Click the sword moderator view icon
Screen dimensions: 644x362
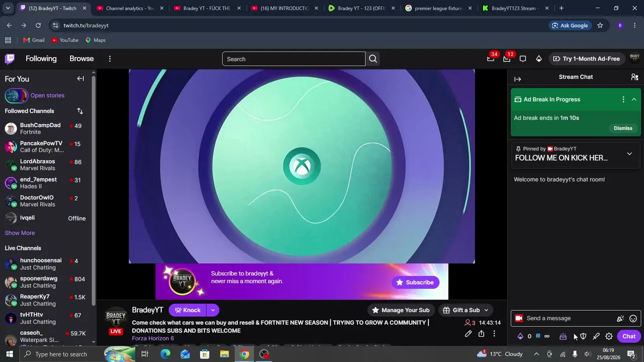click(596, 336)
